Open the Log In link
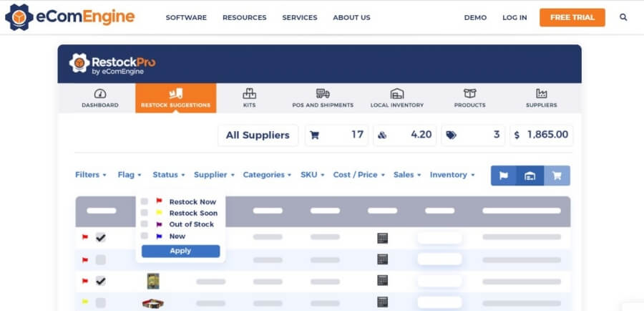The image size is (644, 311). click(514, 18)
